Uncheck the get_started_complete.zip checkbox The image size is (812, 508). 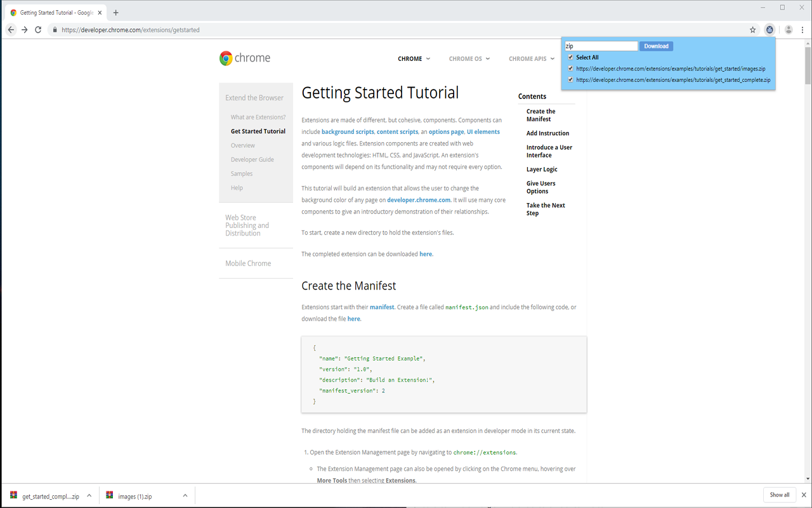coord(570,80)
